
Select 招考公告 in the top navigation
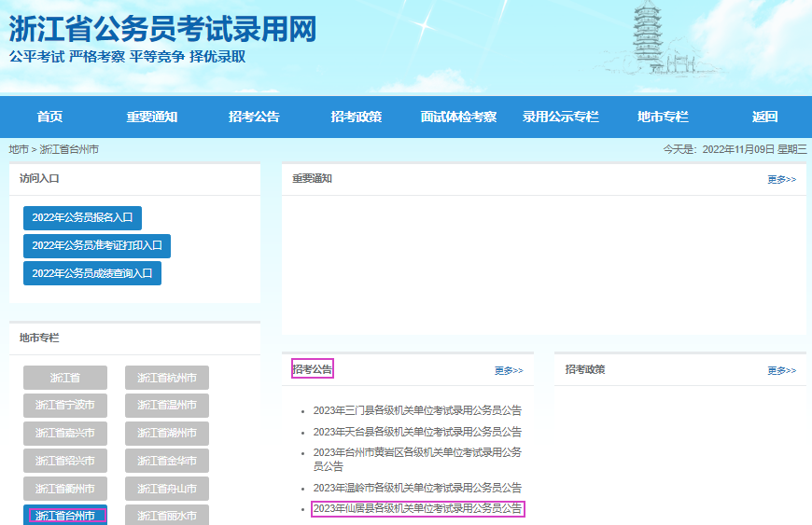(254, 117)
